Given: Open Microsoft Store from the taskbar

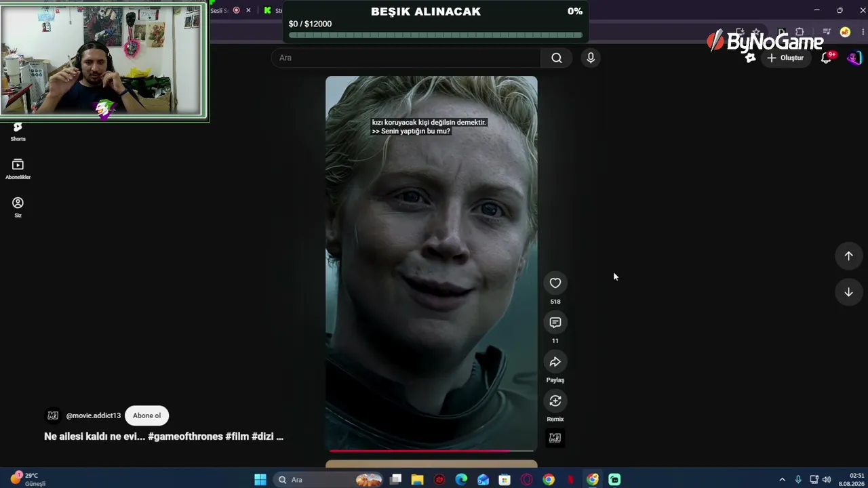Looking at the screenshot, I should (x=505, y=480).
